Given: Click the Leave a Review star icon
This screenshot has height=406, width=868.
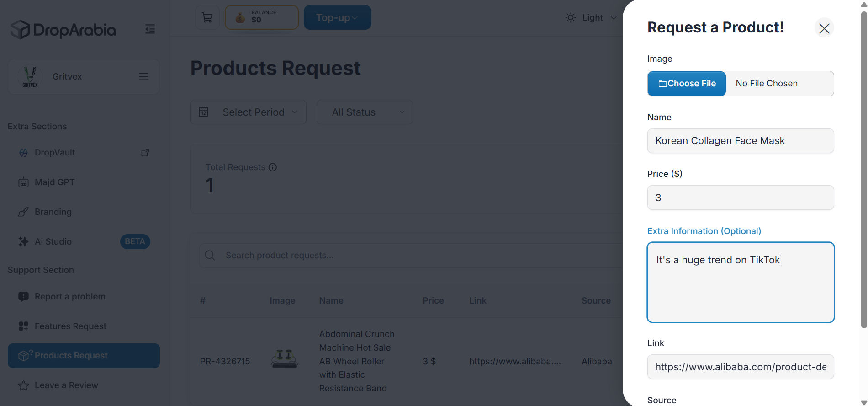Looking at the screenshot, I should click(x=23, y=385).
